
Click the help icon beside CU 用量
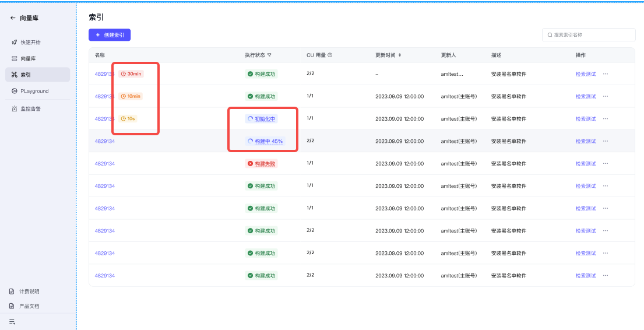click(330, 55)
